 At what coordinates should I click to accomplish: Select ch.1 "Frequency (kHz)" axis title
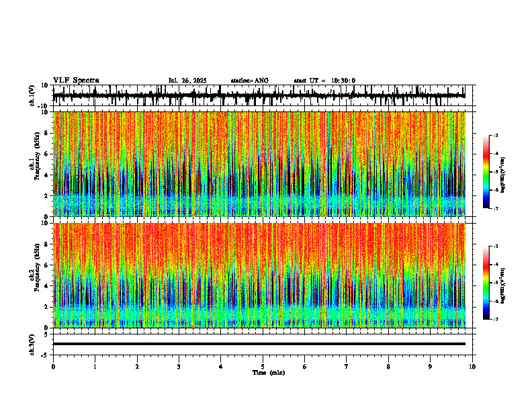coord(38,156)
